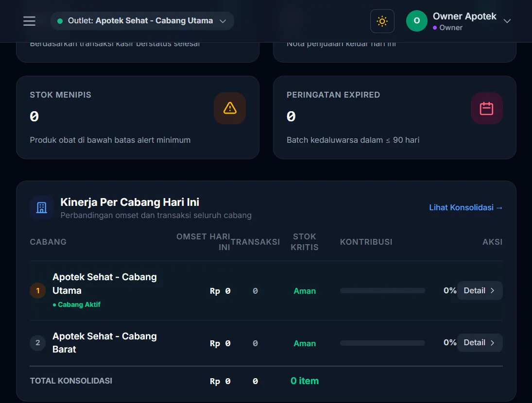Click the AKSI column header
The image size is (532, 403).
(x=492, y=242)
